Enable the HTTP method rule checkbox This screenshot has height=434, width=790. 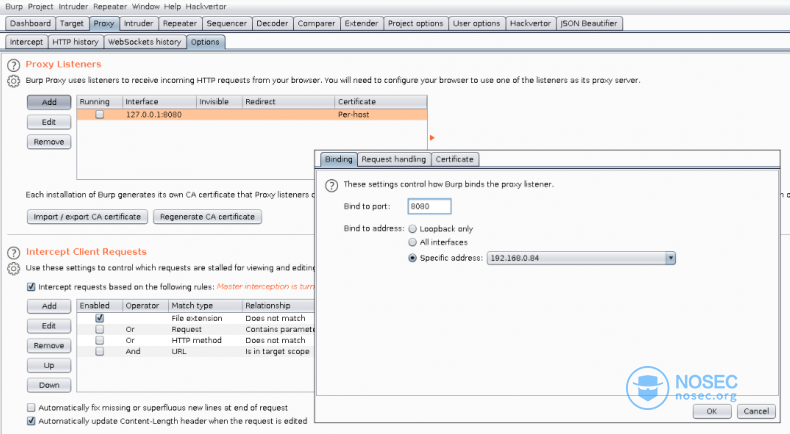[x=100, y=340]
